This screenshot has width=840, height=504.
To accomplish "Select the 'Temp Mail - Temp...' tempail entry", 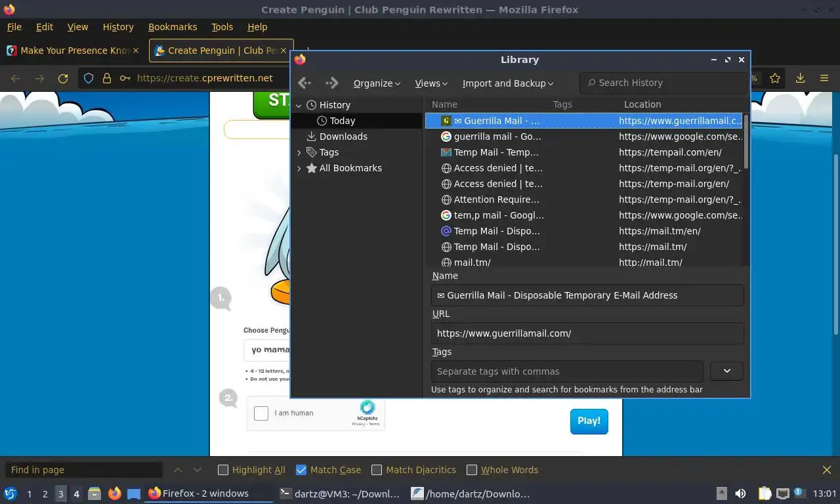I will click(584, 152).
